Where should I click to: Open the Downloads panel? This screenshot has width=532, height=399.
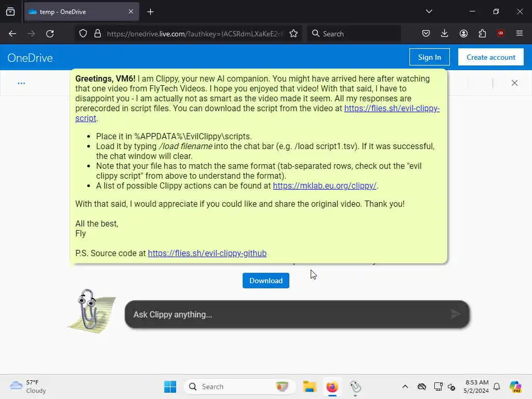pos(445,34)
